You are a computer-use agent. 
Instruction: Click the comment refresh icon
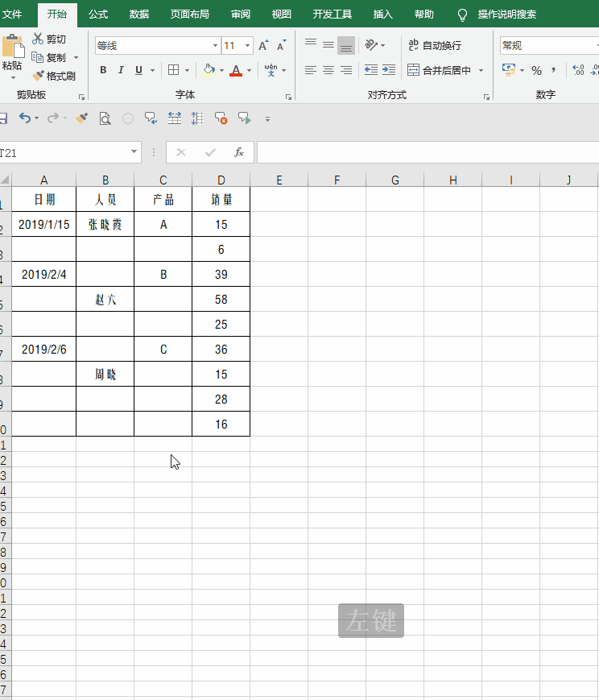pos(151,118)
